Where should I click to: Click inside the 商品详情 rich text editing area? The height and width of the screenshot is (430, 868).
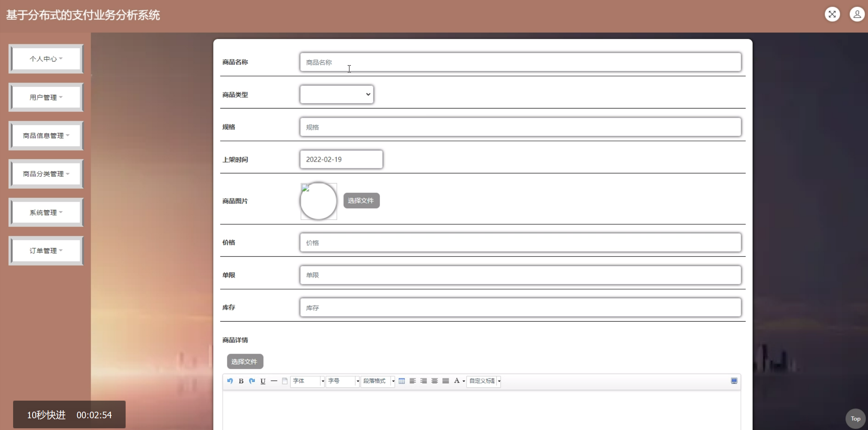(481, 410)
